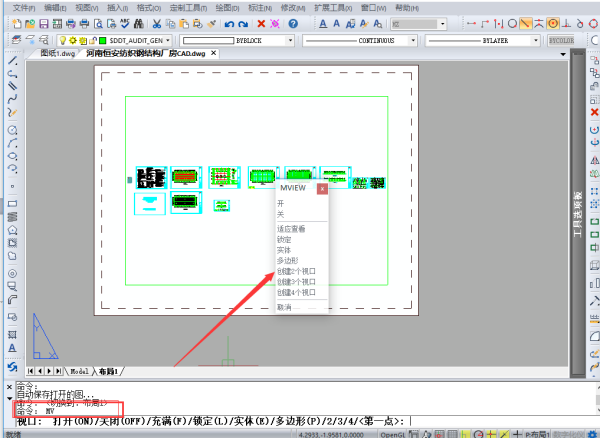Toggle Snap mode in the status bar
The height and width of the screenshot is (438, 600).
point(439,434)
